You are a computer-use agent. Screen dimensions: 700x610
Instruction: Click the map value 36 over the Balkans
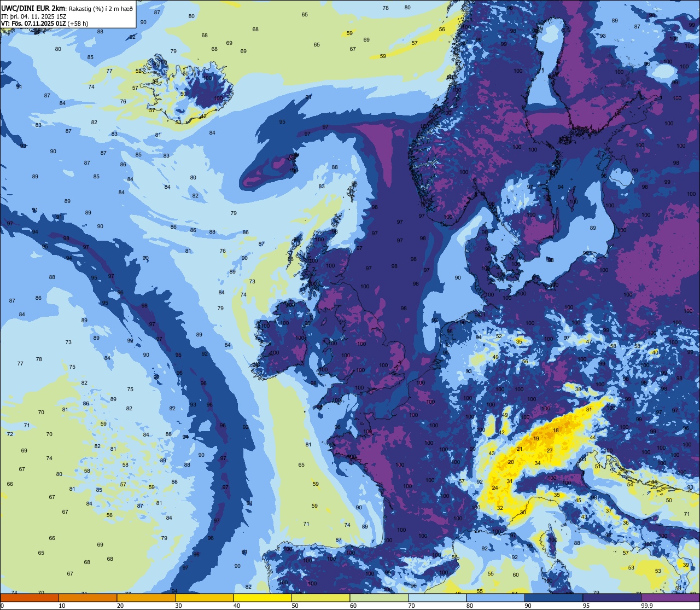626,523
